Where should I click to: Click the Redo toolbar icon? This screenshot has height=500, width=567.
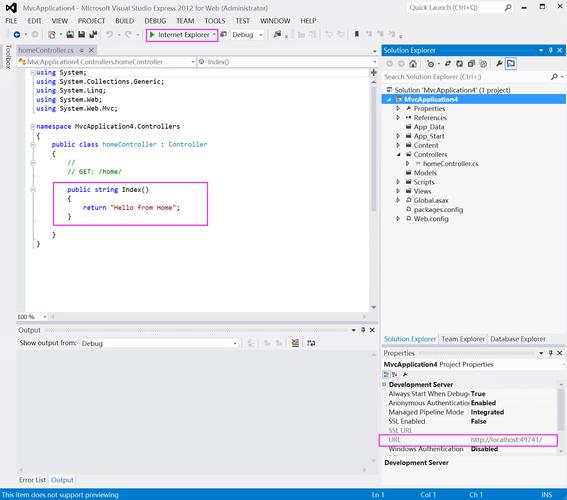tap(128, 35)
